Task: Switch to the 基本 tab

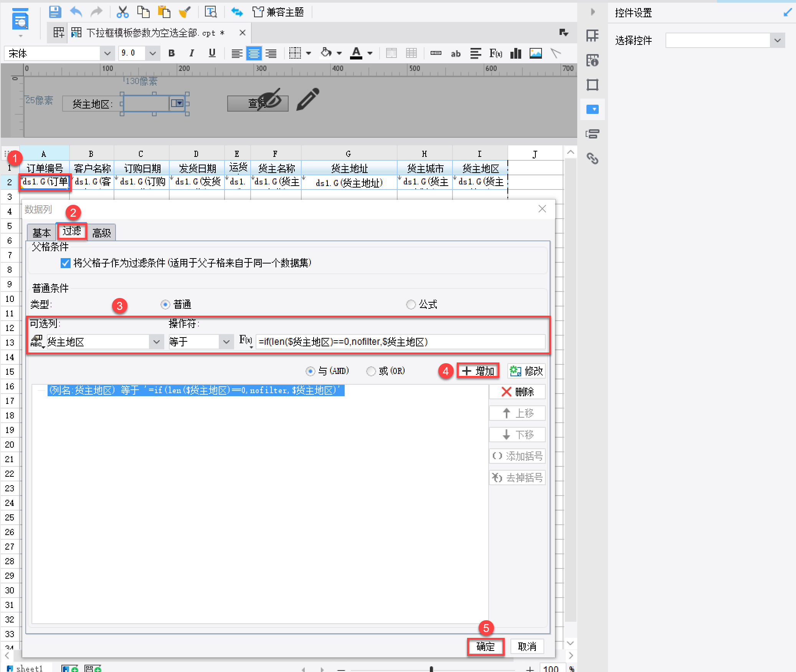Action: pyautogui.click(x=41, y=233)
